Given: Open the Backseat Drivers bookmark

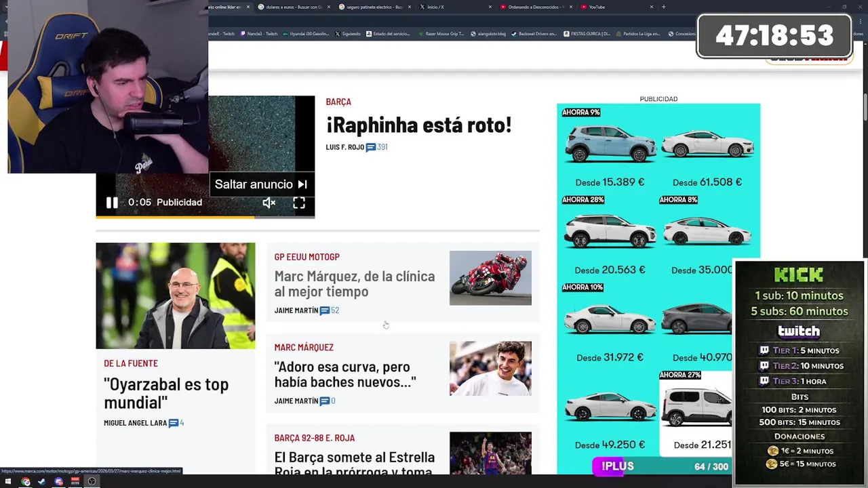Looking at the screenshot, I should click(x=534, y=33).
